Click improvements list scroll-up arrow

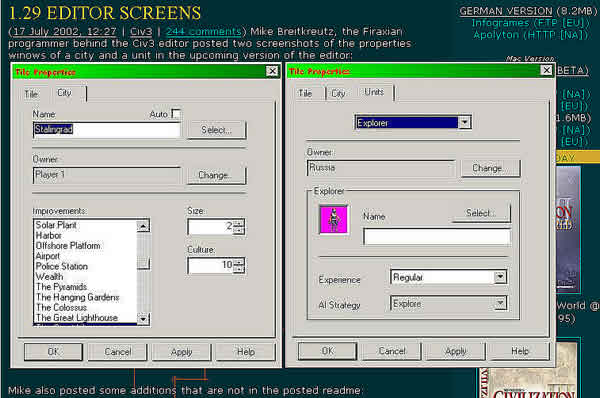[x=143, y=226]
